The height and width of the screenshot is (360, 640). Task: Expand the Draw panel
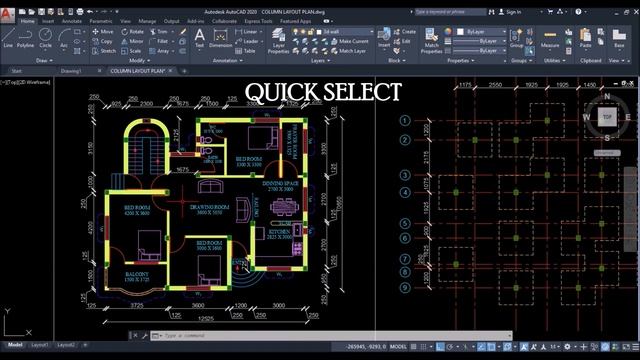pyautogui.click(x=44, y=60)
